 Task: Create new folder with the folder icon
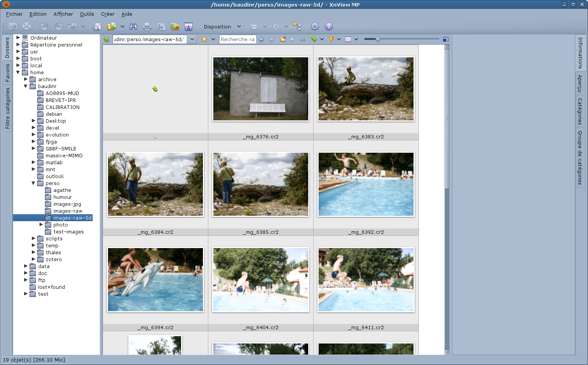pyautogui.click(x=283, y=39)
